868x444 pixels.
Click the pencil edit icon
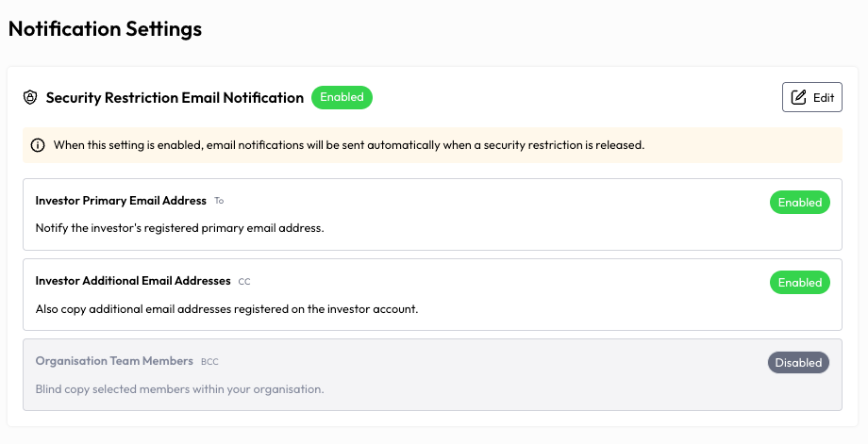(798, 97)
